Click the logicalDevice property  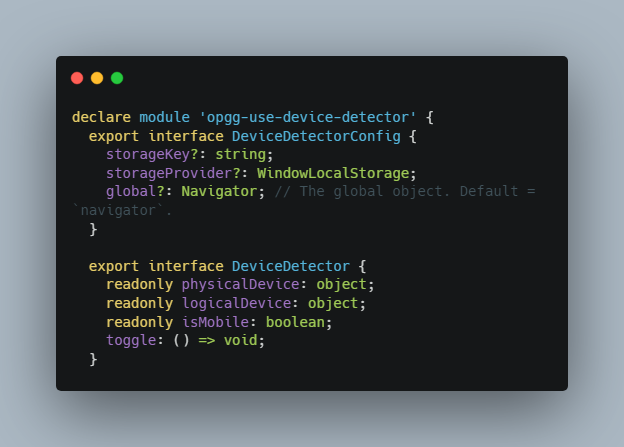pyautogui.click(x=236, y=303)
